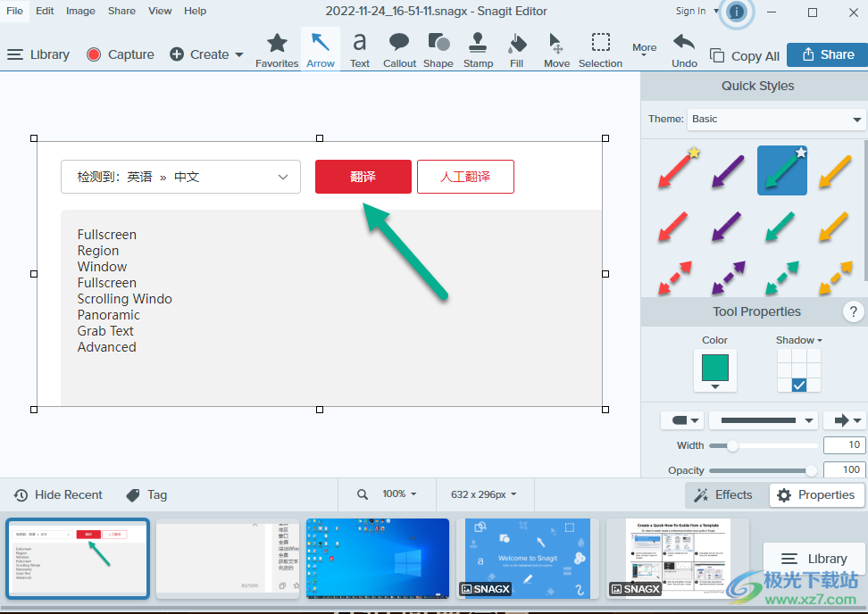Choose the red dashed double arrow style
The height and width of the screenshot is (614, 868).
(675, 278)
